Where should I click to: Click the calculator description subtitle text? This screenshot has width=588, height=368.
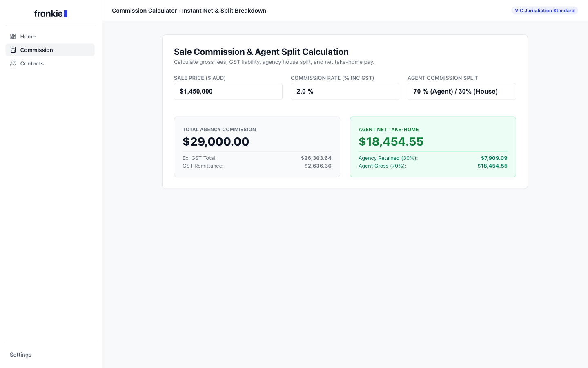274,62
